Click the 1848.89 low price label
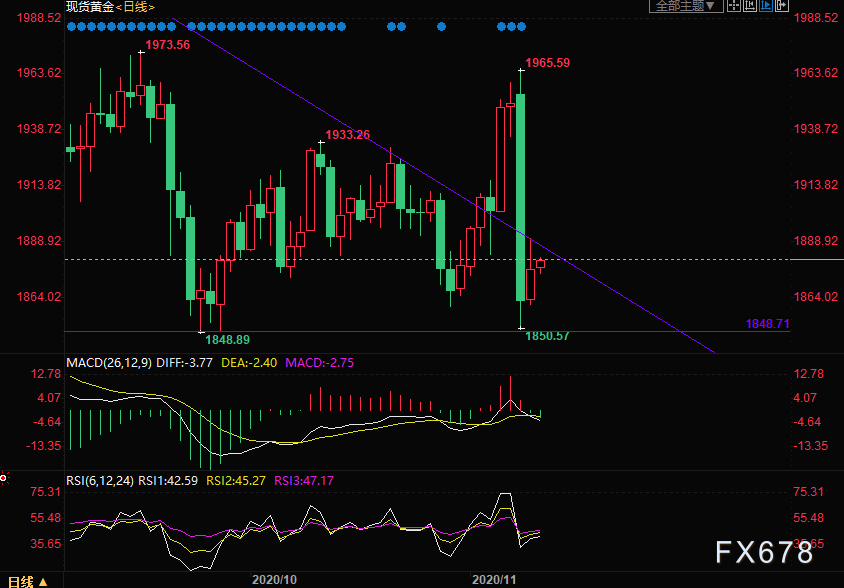This screenshot has height=588, width=844. click(227, 340)
